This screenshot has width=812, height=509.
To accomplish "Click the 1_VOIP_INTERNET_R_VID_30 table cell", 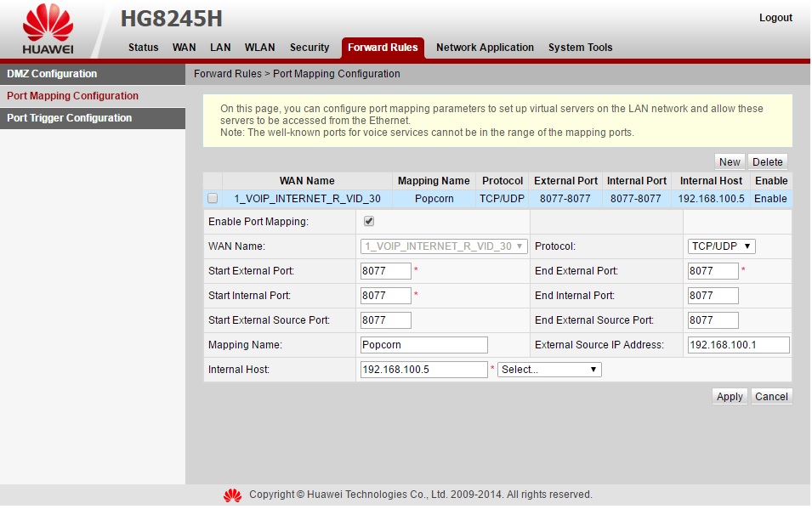I will (307, 199).
